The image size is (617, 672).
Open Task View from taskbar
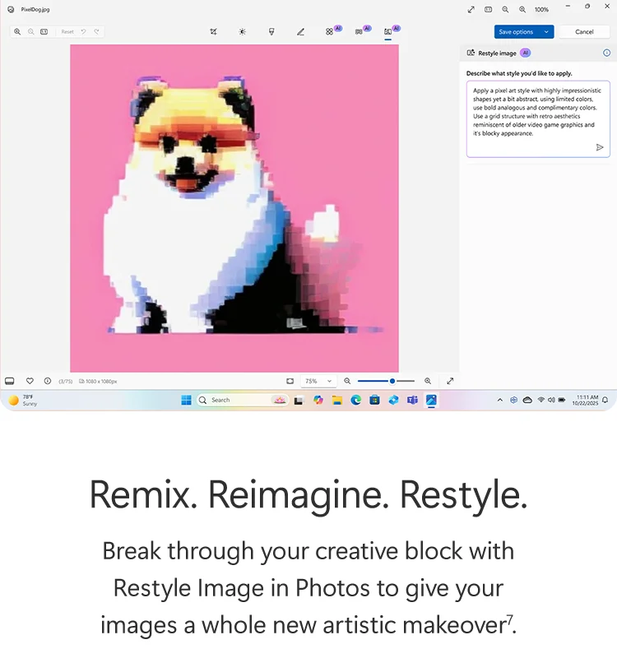(x=299, y=401)
